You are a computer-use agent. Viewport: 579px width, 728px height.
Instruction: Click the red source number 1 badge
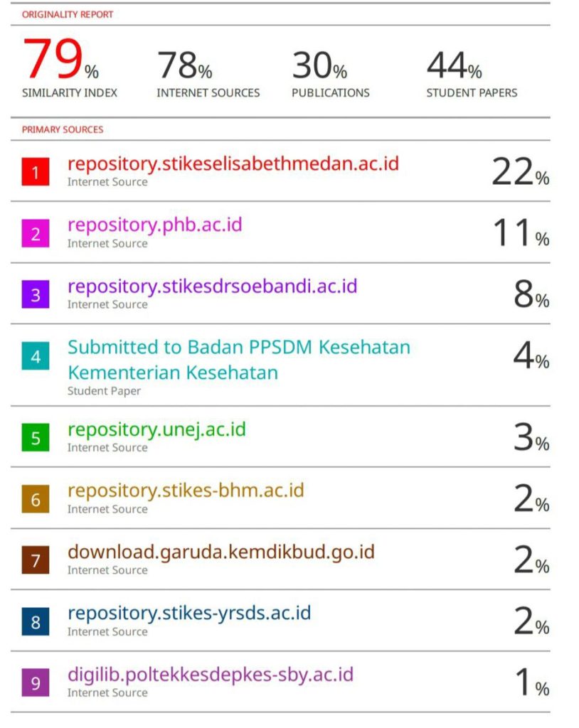[x=36, y=172]
